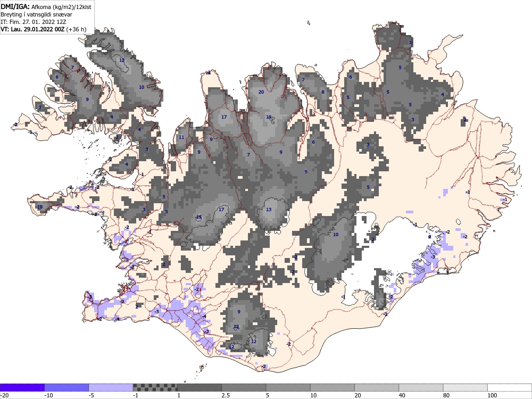
Task: Click the map value '8'
Action: tap(323, 92)
